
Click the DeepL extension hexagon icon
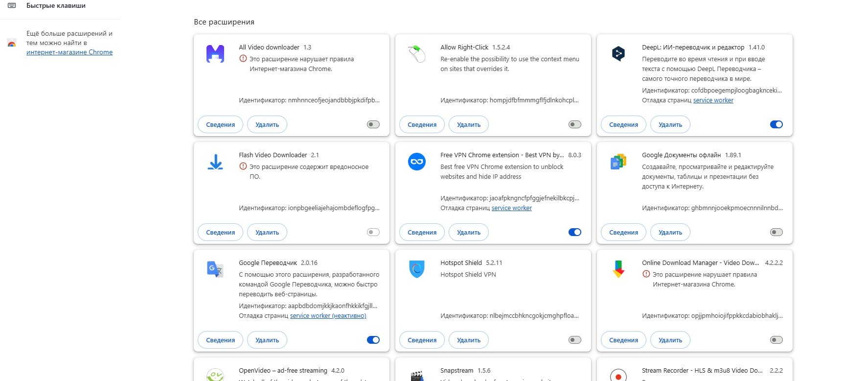(618, 53)
